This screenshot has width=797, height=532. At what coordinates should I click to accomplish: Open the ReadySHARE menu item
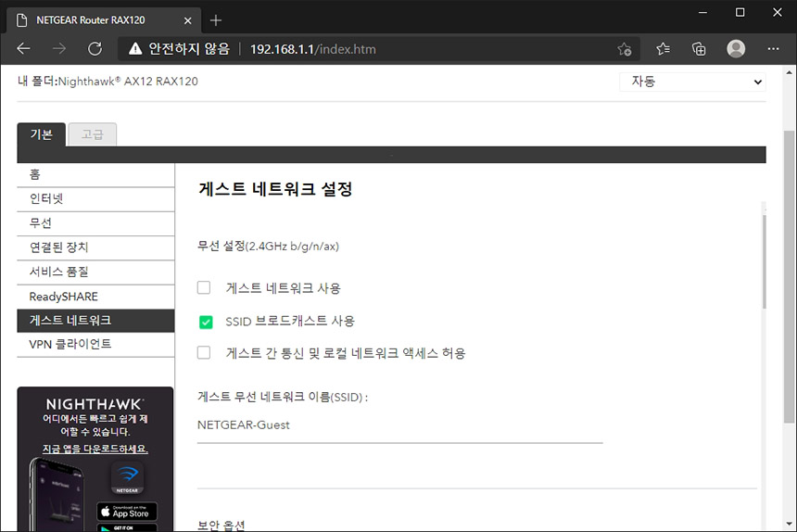pyautogui.click(x=95, y=297)
